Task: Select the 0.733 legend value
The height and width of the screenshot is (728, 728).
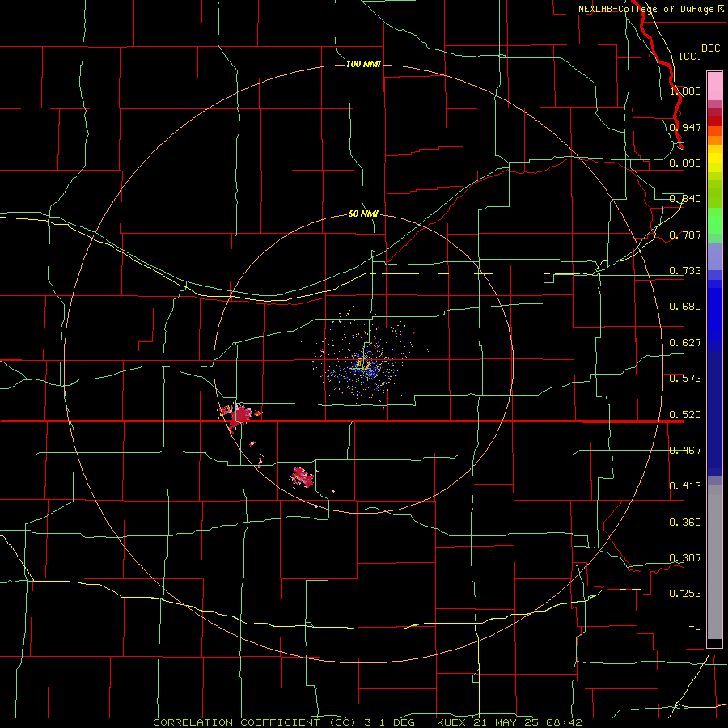Action: click(x=685, y=271)
